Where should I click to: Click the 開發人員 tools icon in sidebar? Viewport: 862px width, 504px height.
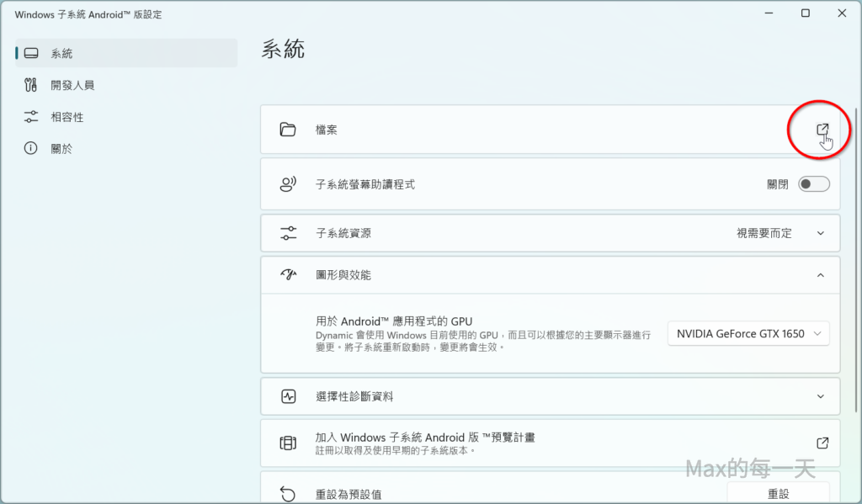31,85
